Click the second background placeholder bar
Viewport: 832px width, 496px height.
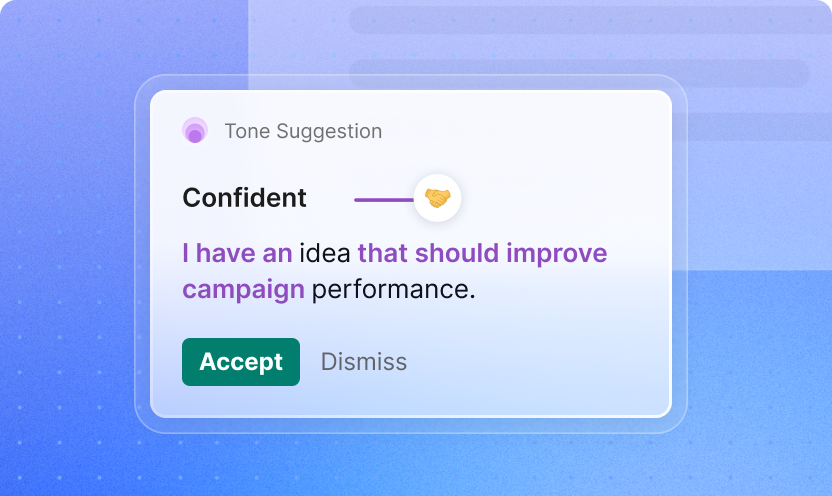click(580, 73)
